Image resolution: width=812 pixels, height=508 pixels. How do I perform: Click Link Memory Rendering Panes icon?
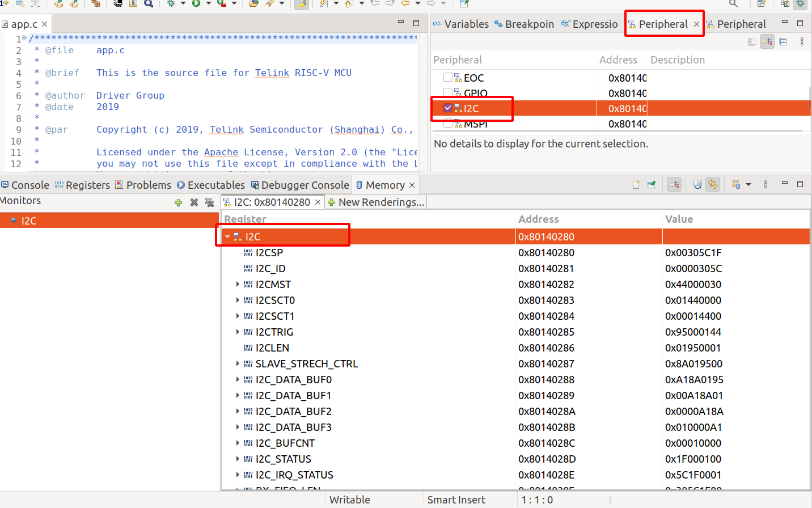point(713,185)
